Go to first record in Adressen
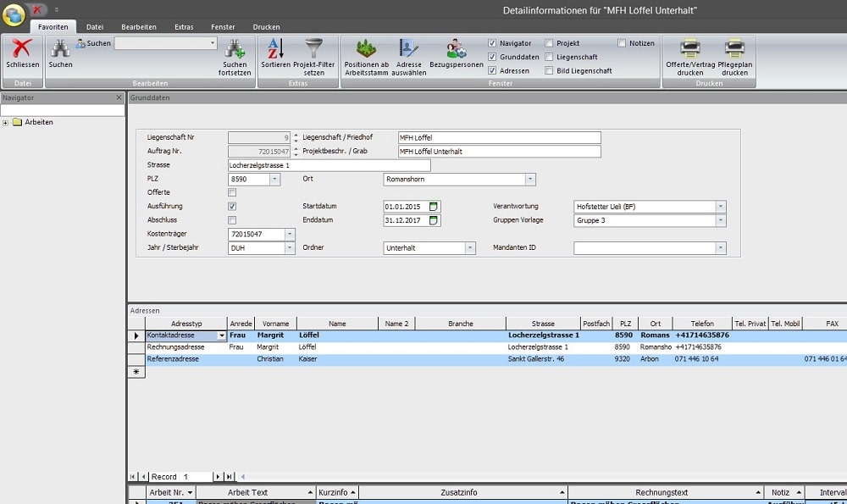847x504 pixels. click(133, 476)
